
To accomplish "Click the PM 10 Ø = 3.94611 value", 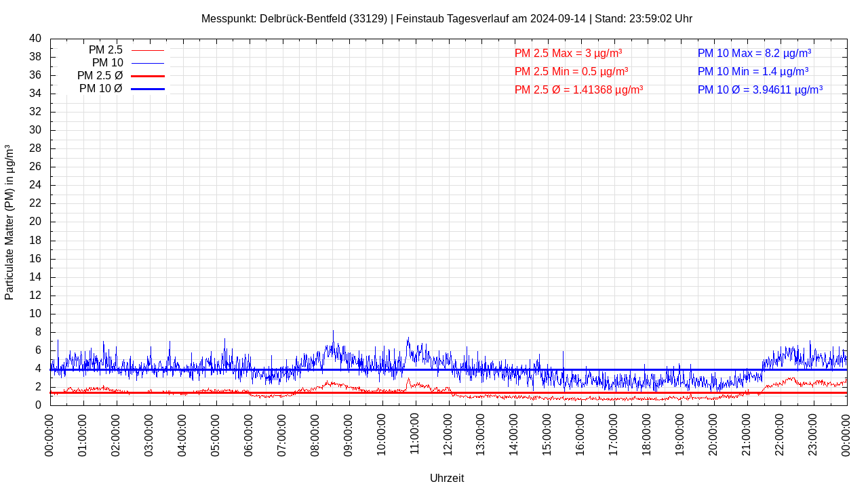I will [759, 89].
